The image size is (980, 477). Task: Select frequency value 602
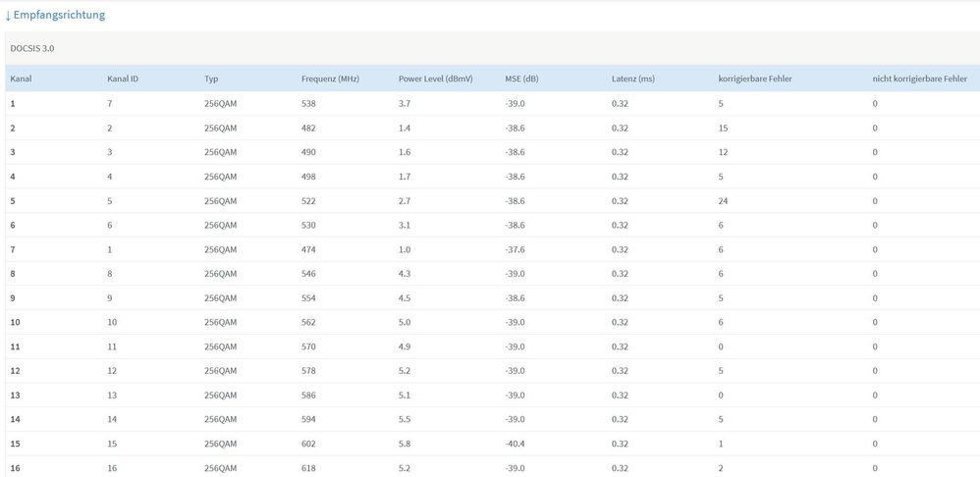click(308, 444)
